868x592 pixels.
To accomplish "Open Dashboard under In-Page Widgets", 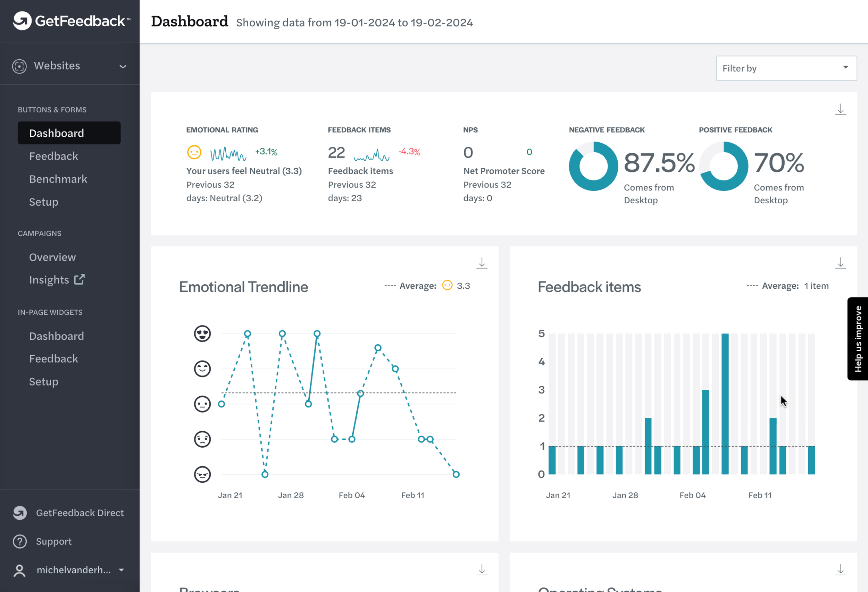I will pyautogui.click(x=56, y=336).
